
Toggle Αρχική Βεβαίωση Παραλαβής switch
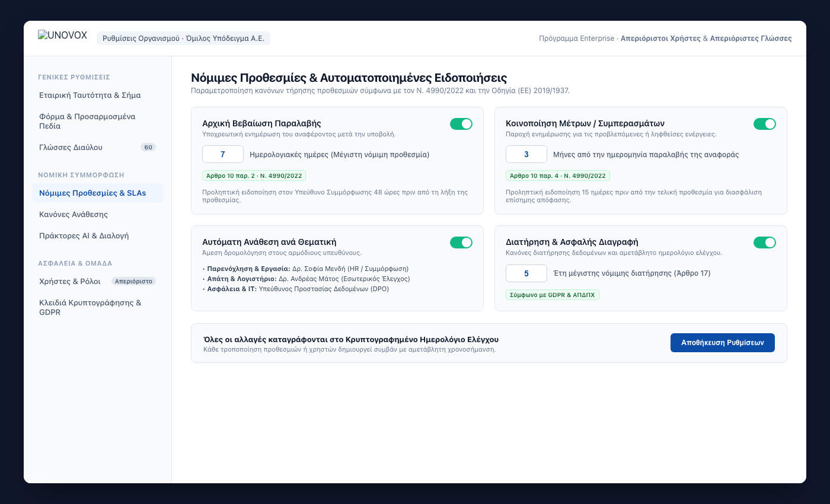point(461,124)
